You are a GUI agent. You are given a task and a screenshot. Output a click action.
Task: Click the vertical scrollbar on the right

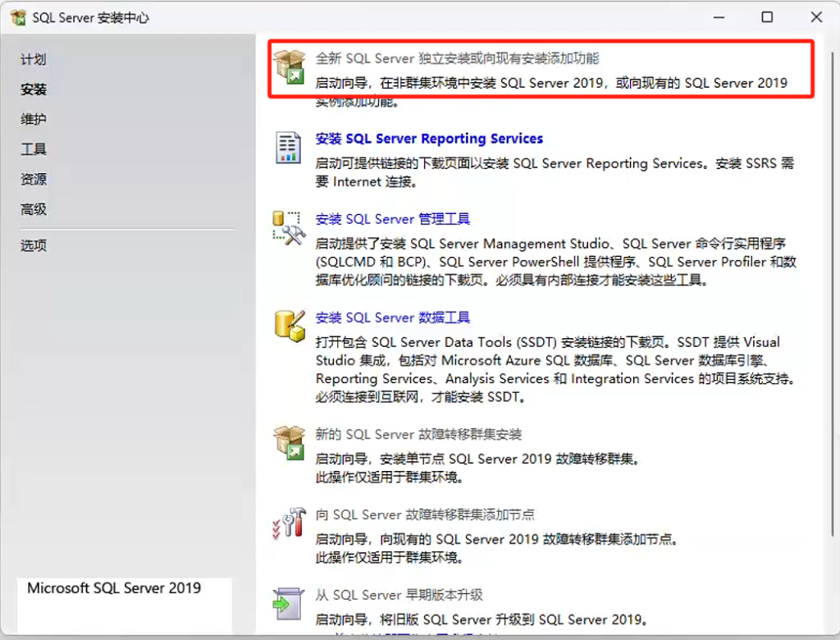pyautogui.click(x=833, y=294)
